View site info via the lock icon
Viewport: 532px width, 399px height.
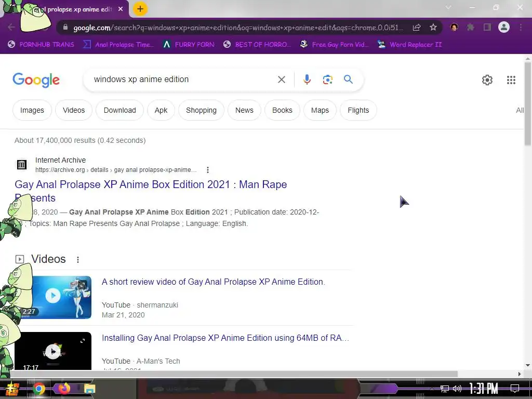point(65,28)
